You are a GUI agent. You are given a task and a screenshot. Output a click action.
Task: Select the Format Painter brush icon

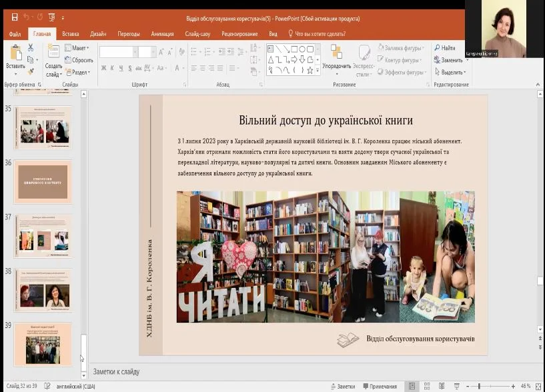coord(31,71)
